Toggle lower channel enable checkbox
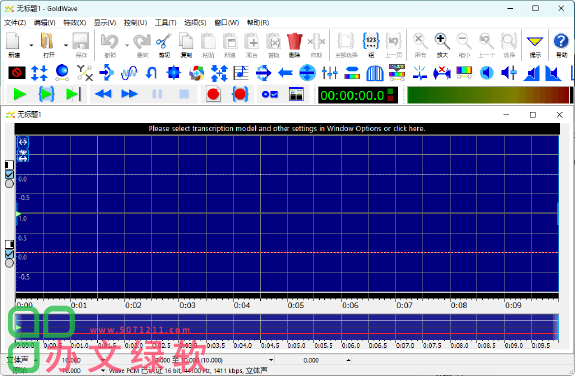The height and width of the screenshot is (376, 575). [10, 254]
